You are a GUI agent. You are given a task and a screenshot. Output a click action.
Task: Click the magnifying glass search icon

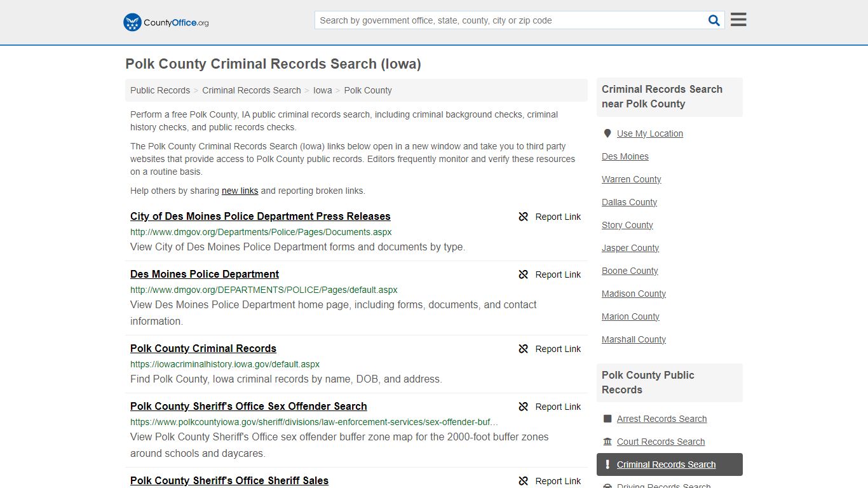point(714,20)
